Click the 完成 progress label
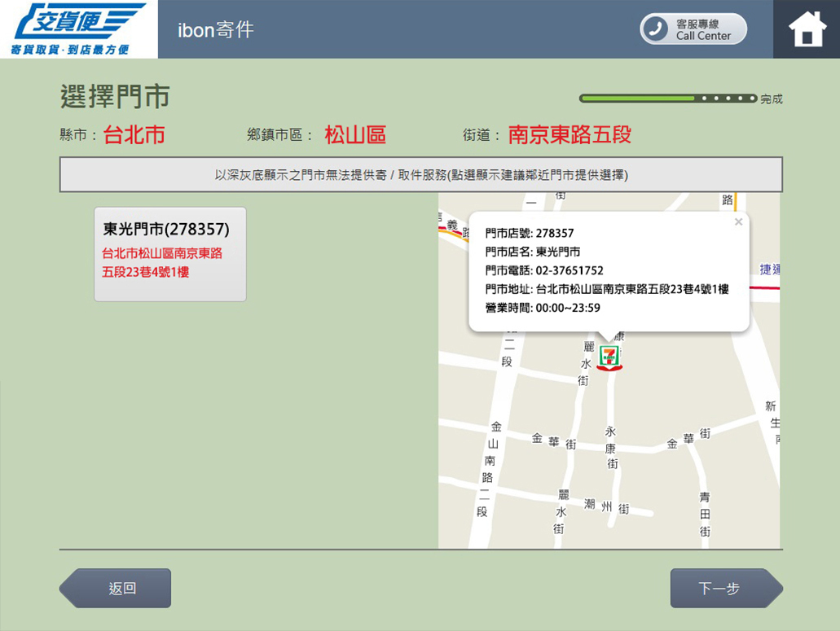 [772, 99]
